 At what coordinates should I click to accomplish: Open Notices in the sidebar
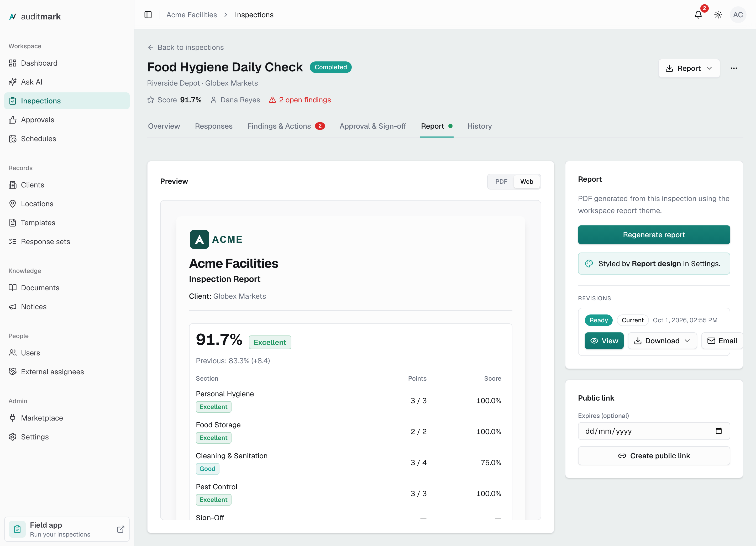click(x=67, y=307)
